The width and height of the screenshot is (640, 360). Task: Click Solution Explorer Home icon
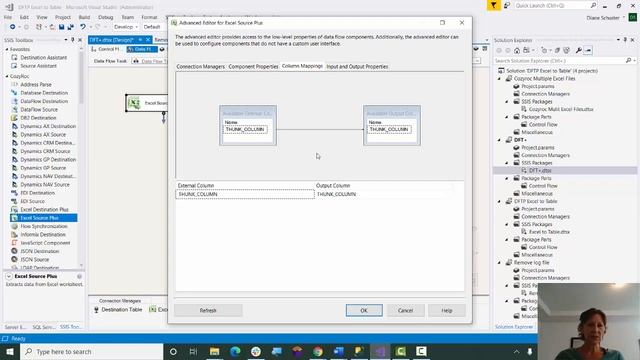point(517,50)
